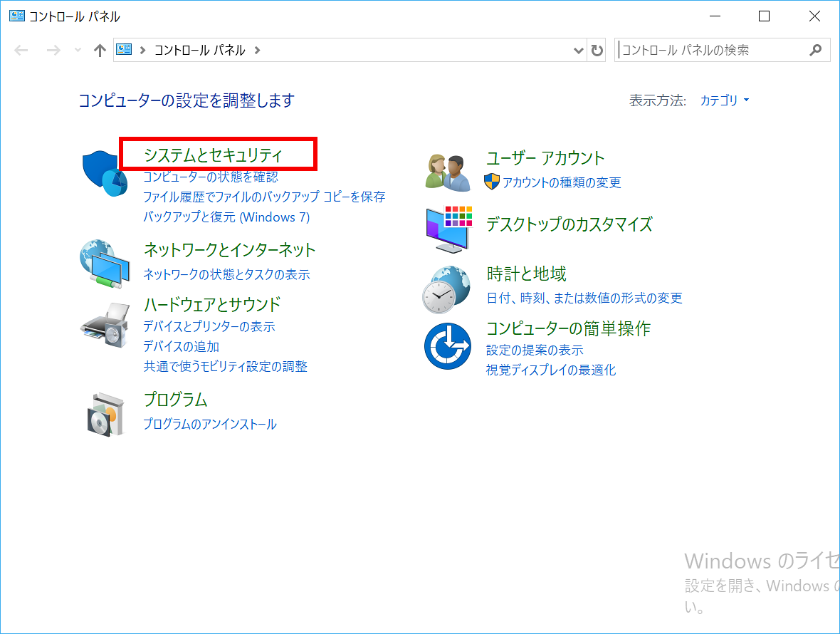Expand chevron after コントロール パネル breadcrumb
The width and height of the screenshot is (840, 634).
(x=258, y=51)
